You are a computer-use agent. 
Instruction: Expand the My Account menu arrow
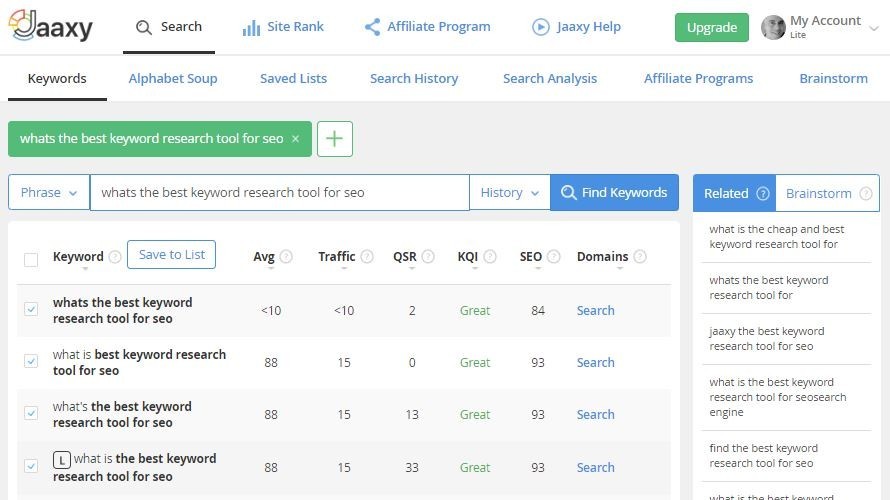[x=874, y=28]
